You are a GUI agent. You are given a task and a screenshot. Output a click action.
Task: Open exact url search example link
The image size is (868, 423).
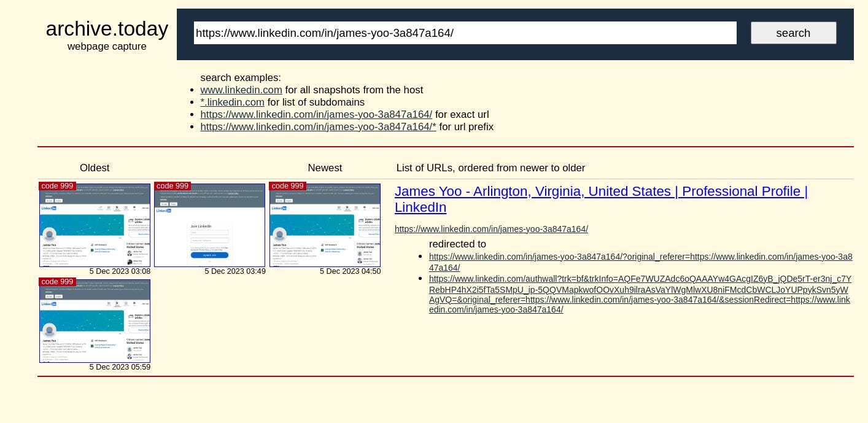click(316, 114)
